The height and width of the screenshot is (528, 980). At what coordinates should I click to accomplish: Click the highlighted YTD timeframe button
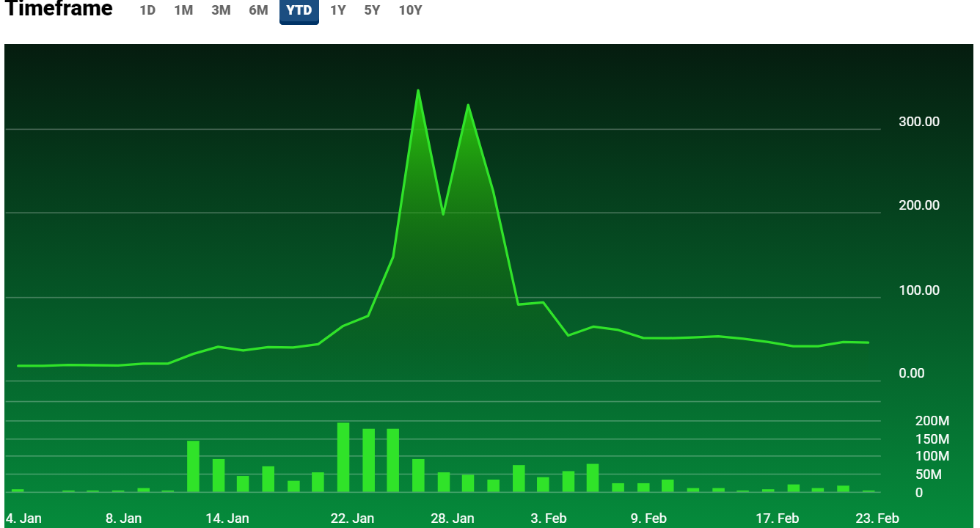point(299,10)
